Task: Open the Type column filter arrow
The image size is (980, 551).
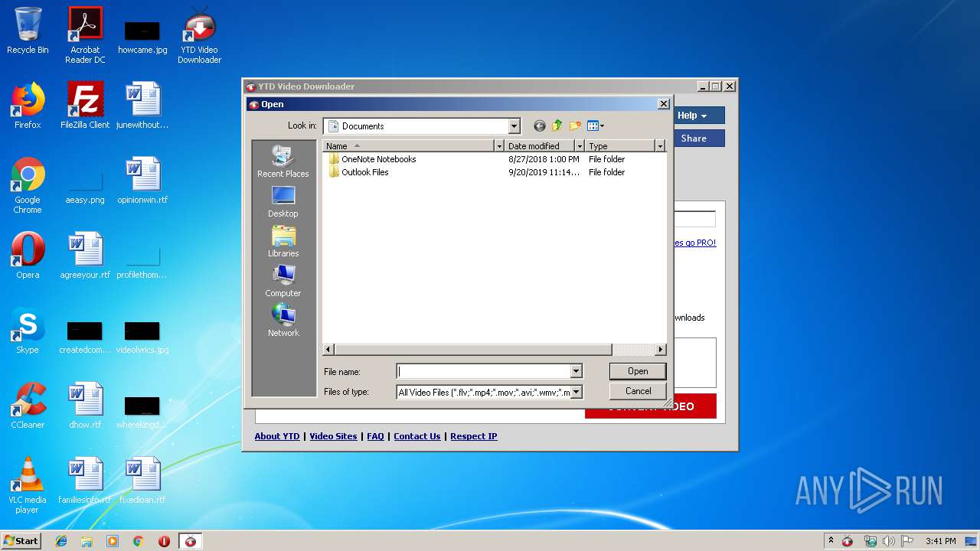Action: [x=660, y=145]
